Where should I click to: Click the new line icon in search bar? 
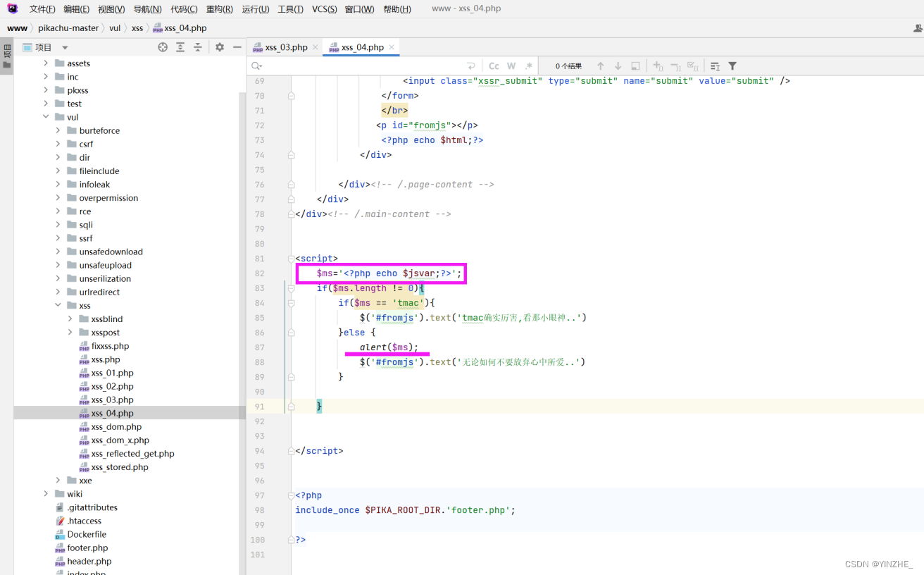click(x=470, y=66)
